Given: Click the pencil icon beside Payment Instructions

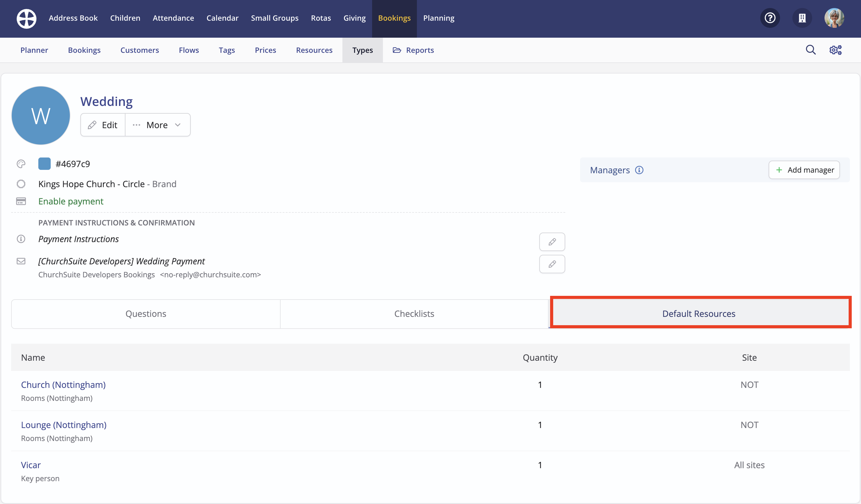Looking at the screenshot, I should point(552,242).
